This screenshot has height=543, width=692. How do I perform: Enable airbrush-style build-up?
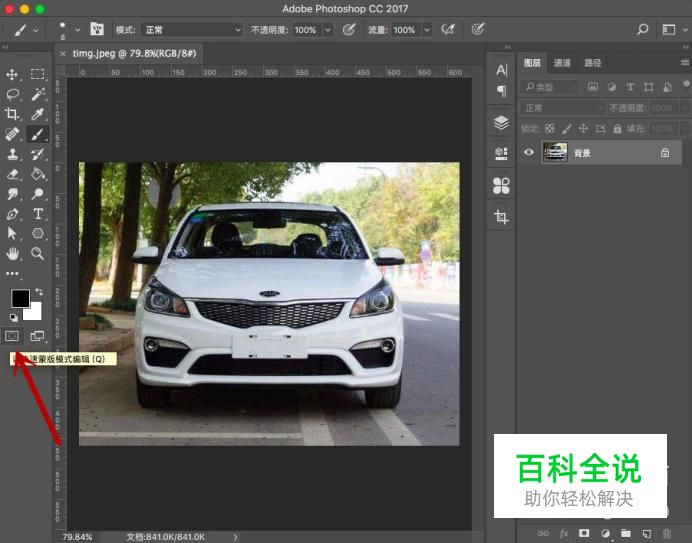(448, 30)
